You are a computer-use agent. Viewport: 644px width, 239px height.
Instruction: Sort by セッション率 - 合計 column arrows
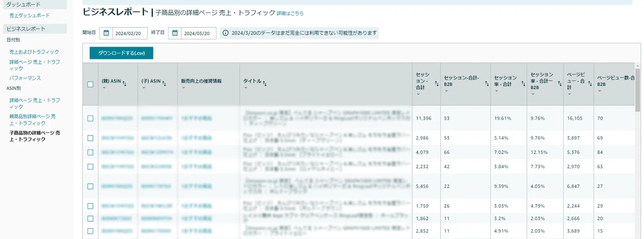(522, 84)
